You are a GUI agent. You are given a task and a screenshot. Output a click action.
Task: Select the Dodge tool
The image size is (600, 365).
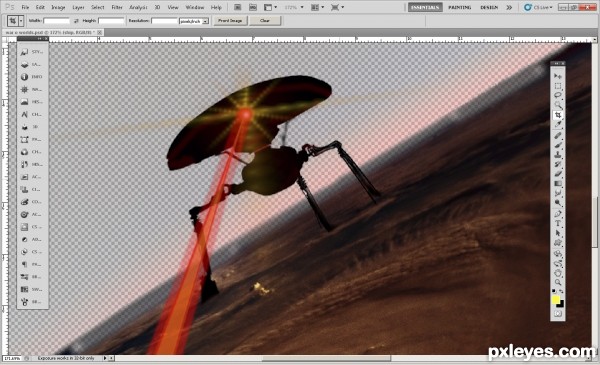click(x=558, y=203)
